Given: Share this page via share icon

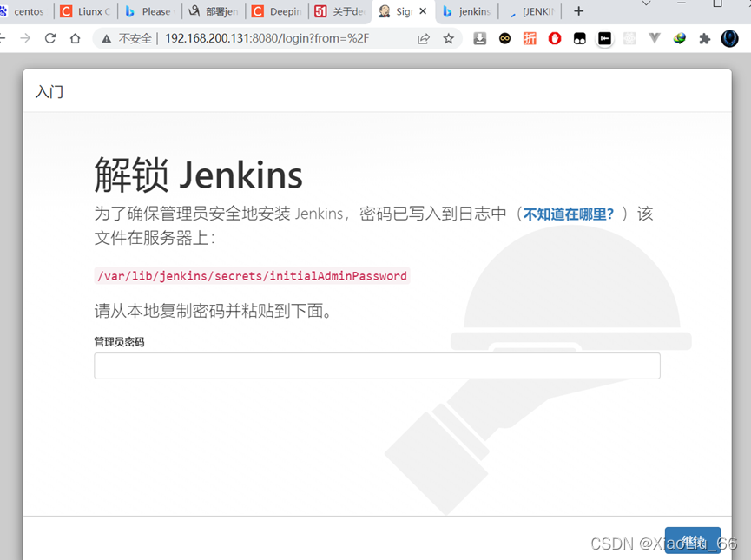Looking at the screenshot, I should [x=424, y=38].
